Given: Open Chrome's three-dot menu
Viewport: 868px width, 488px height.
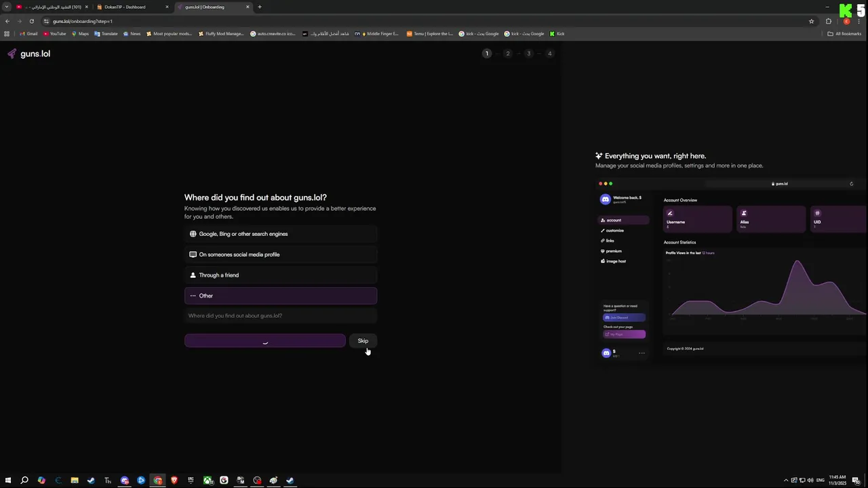Looking at the screenshot, I should [x=860, y=21].
